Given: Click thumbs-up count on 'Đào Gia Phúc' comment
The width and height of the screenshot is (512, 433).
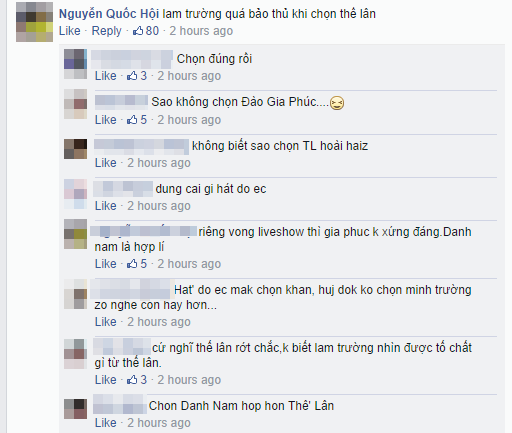Looking at the screenshot, I should point(143,120).
